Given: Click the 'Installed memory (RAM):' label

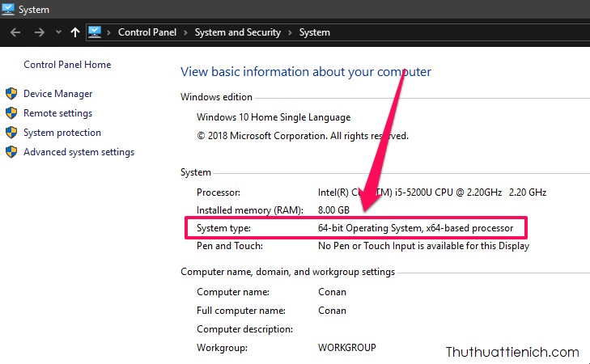Looking at the screenshot, I should (x=250, y=210).
